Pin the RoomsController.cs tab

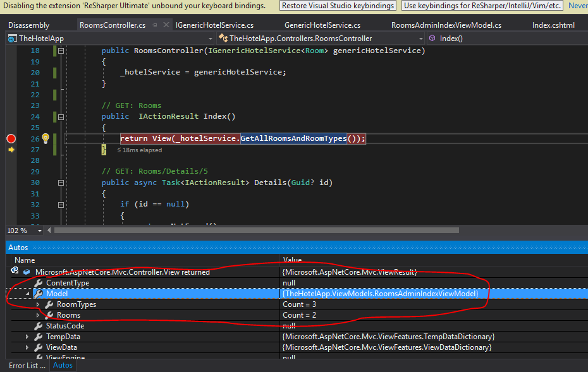point(154,25)
